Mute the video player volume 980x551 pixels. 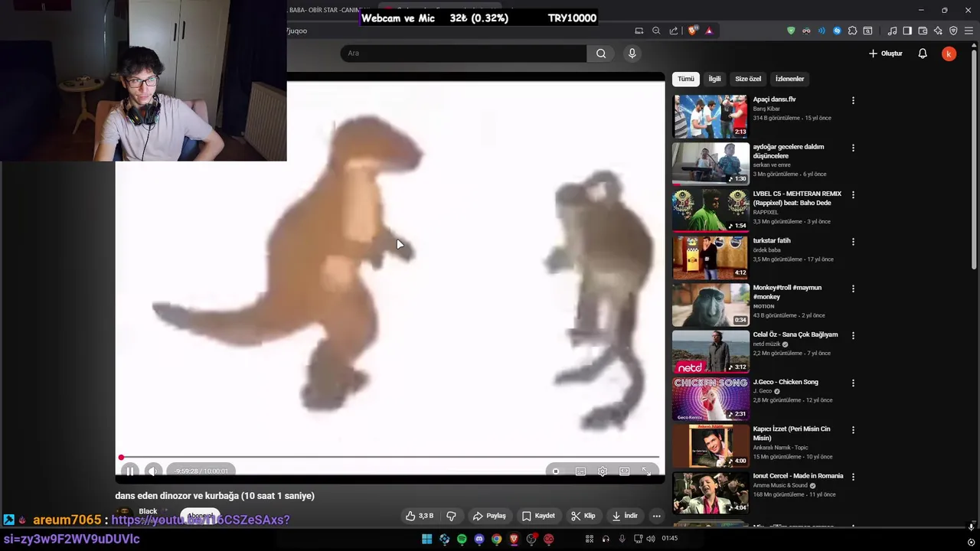[153, 471]
